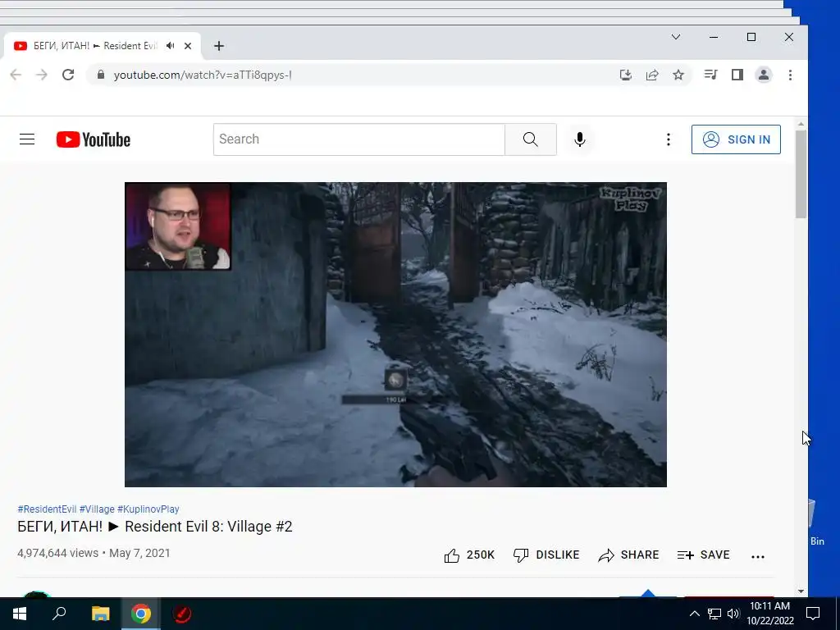Go back in Chrome history
This screenshot has width=840, height=630.
(x=16, y=75)
